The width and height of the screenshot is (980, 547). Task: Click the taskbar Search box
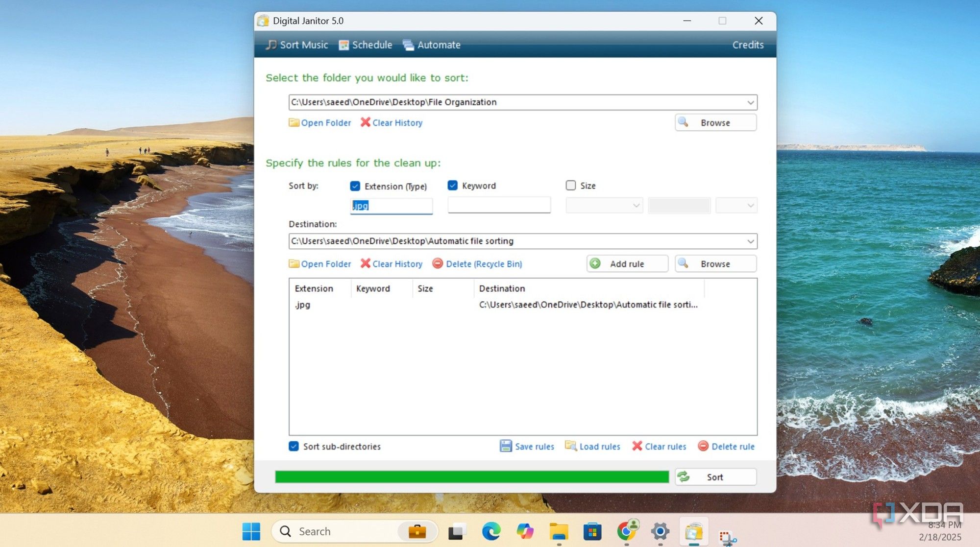coord(354,531)
